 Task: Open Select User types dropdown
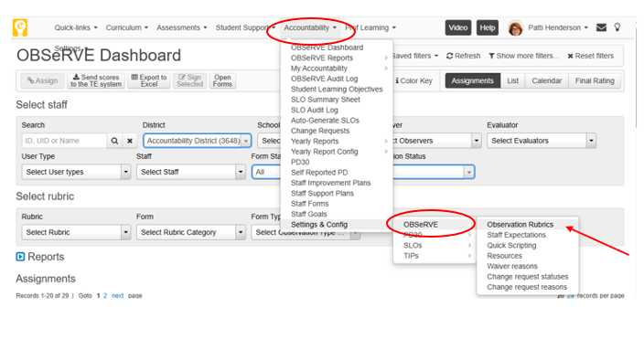click(76, 172)
